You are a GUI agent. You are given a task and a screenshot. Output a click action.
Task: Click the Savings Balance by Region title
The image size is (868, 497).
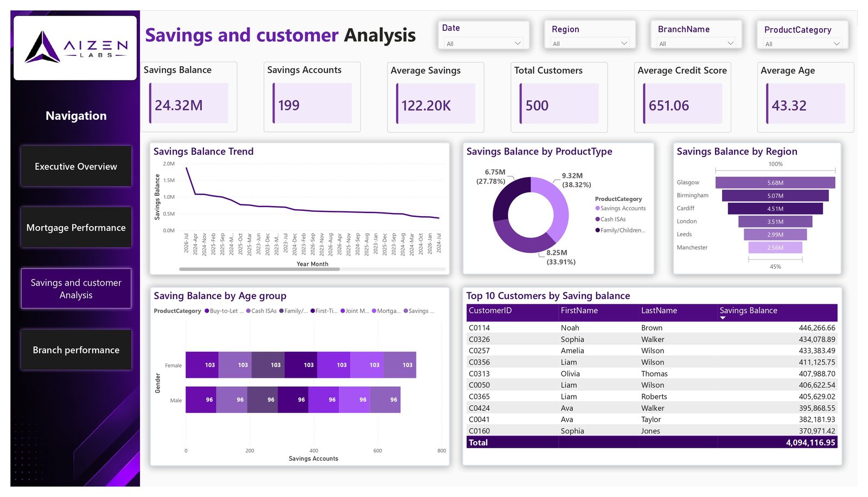click(737, 152)
